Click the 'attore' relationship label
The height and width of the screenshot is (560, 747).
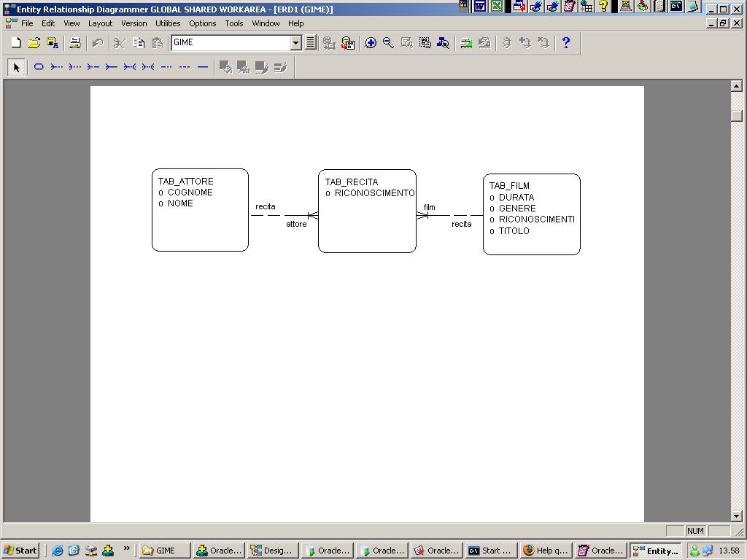click(x=296, y=224)
